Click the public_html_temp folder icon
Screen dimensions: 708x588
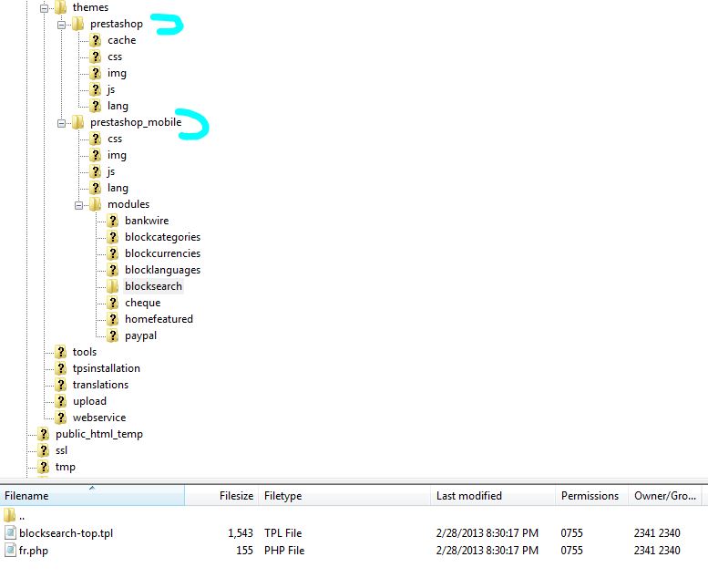(43, 434)
